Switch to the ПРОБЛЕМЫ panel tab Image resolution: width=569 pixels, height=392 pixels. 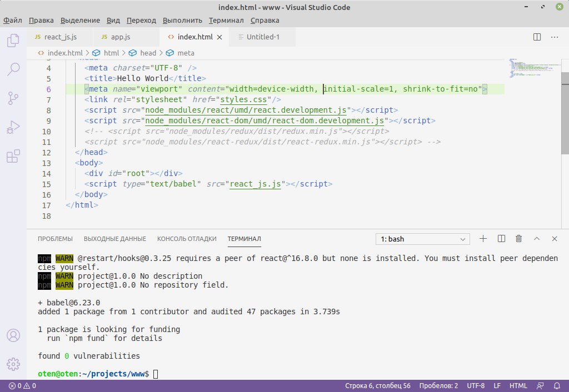[55, 239]
